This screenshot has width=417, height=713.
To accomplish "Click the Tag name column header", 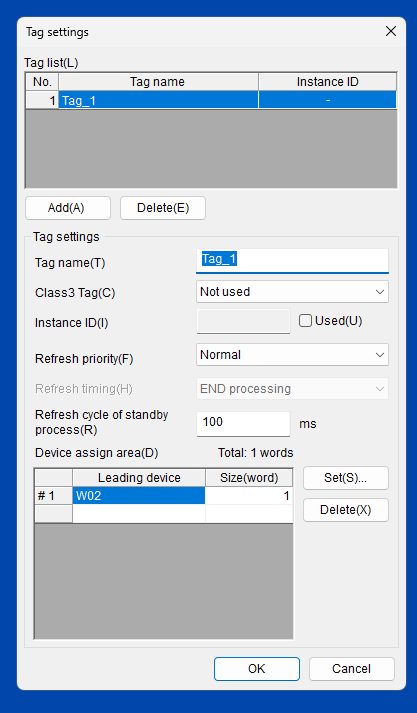I will coord(158,82).
